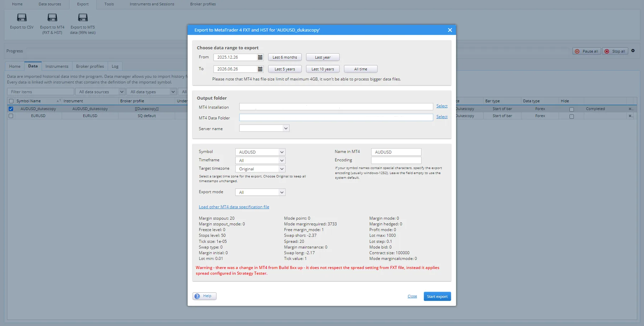This screenshot has width=644, height=326.
Task: Open the top Home menu tab
Action: click(17, 4)
